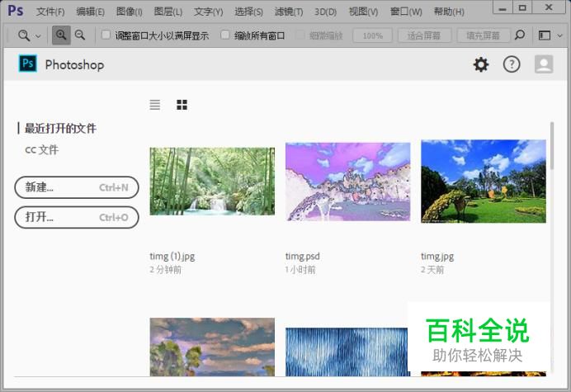The image size is (571, 392).
Task: Open help with the question mark icon
Action: click(x=512, y=64)
